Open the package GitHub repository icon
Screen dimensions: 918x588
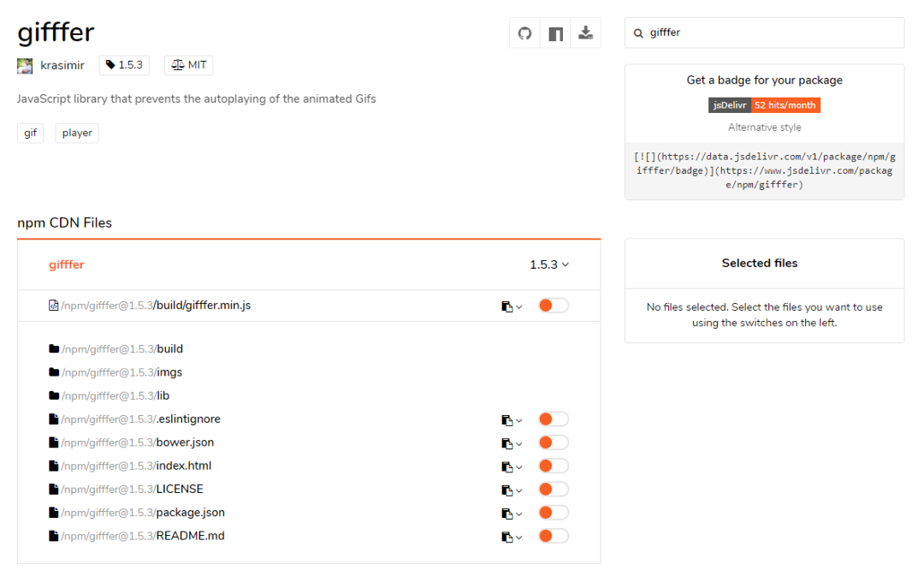tap(524, 33)
